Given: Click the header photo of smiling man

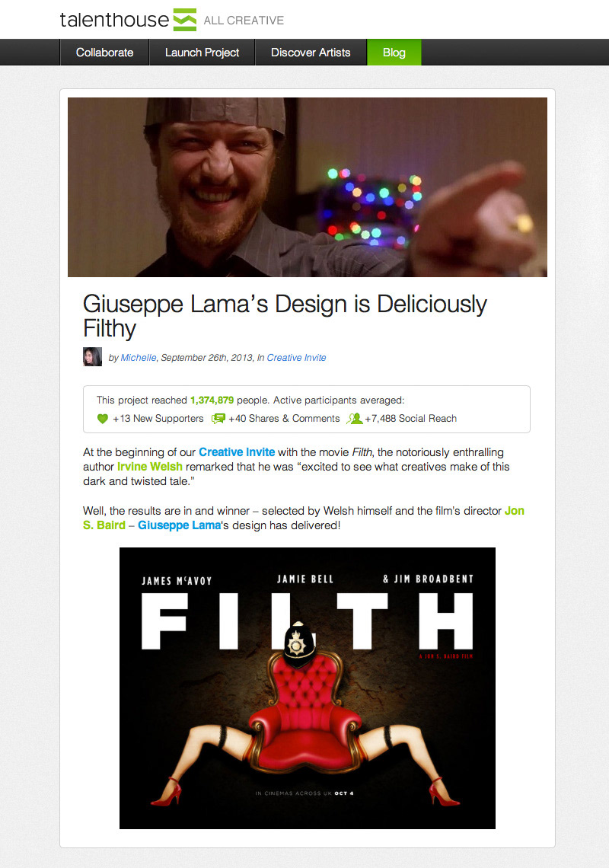Looking at the screenshot, I should point(308,187).
